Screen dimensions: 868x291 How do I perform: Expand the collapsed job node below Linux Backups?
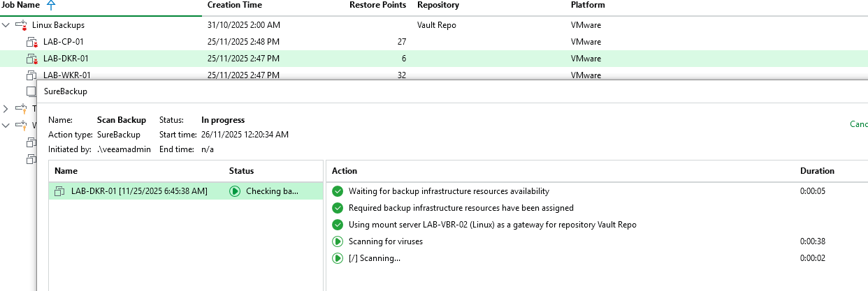6,109
